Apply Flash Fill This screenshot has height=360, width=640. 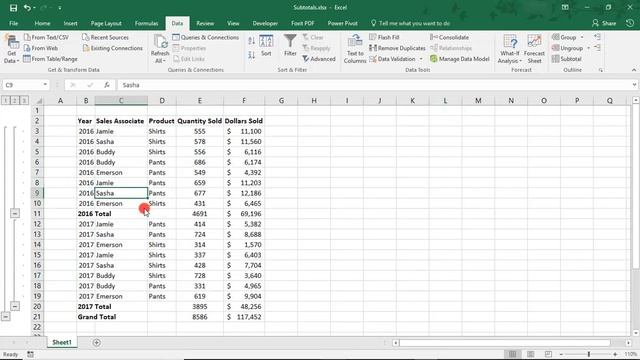[384, 37]
